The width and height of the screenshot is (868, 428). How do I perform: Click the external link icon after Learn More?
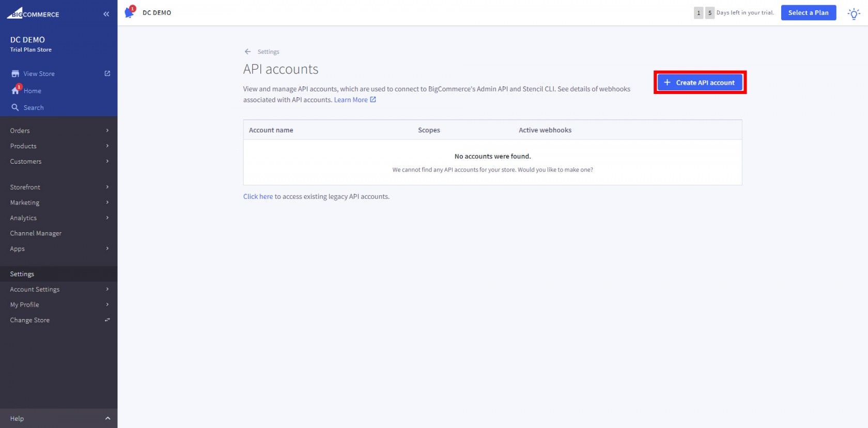click(x=373, y=100)
